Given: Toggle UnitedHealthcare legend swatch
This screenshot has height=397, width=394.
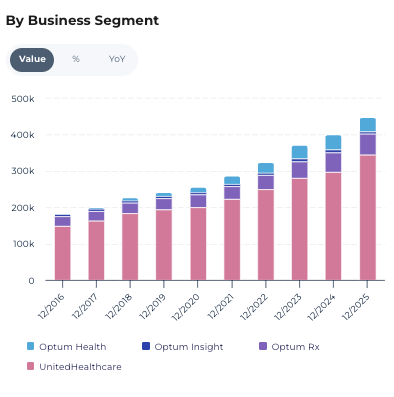Looking at the screenshot, I should [x=31, y=366].
